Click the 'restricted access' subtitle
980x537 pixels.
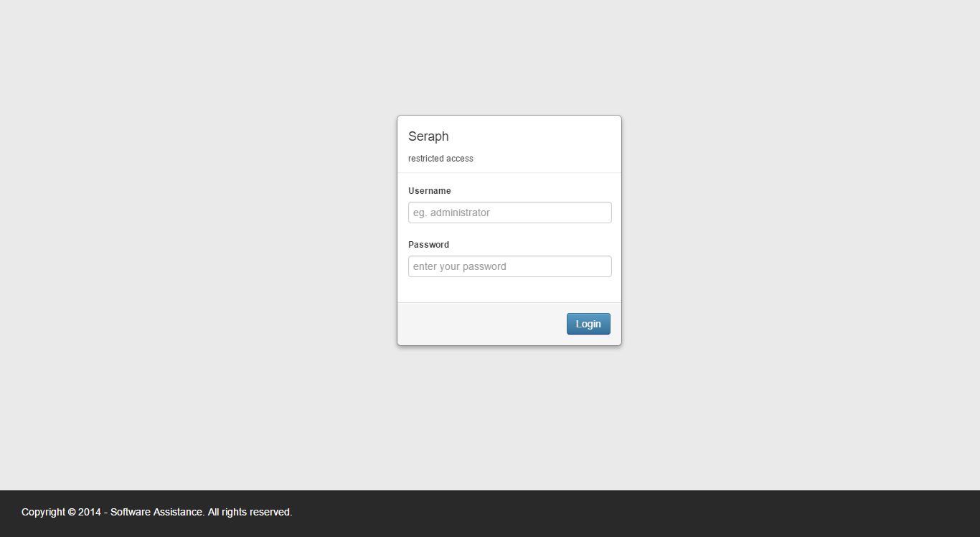pyautogui.click(x=440, y=159)
